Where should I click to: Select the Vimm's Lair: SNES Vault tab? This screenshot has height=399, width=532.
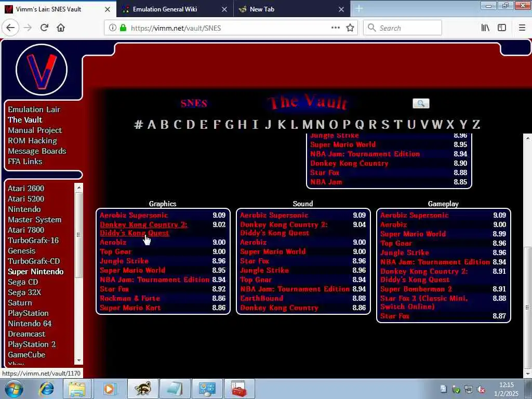48,9
